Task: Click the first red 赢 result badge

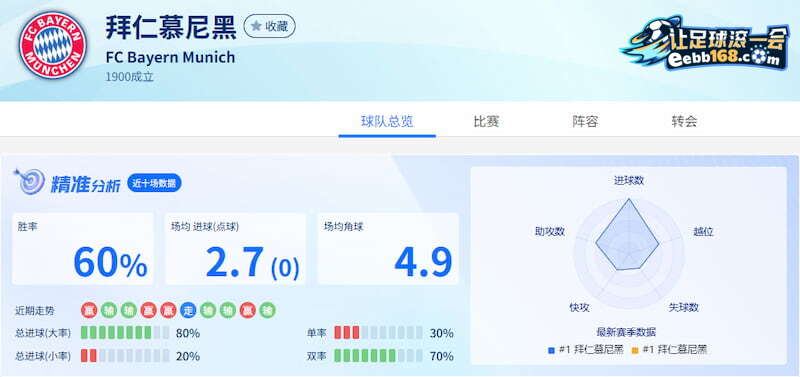Action: pos(89,310)
